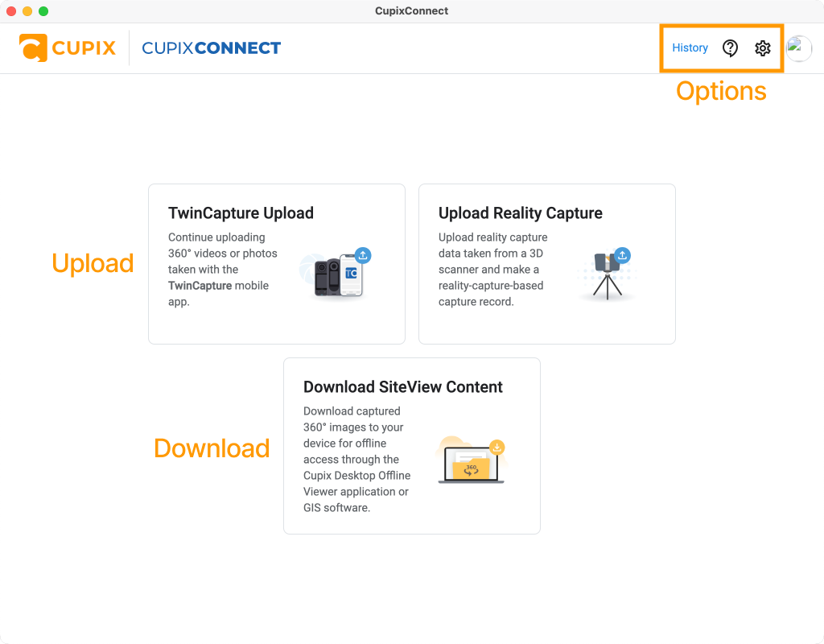Click the profile avatar in the top right
Viewport: 824px width, 644px height.
(799, 48)
